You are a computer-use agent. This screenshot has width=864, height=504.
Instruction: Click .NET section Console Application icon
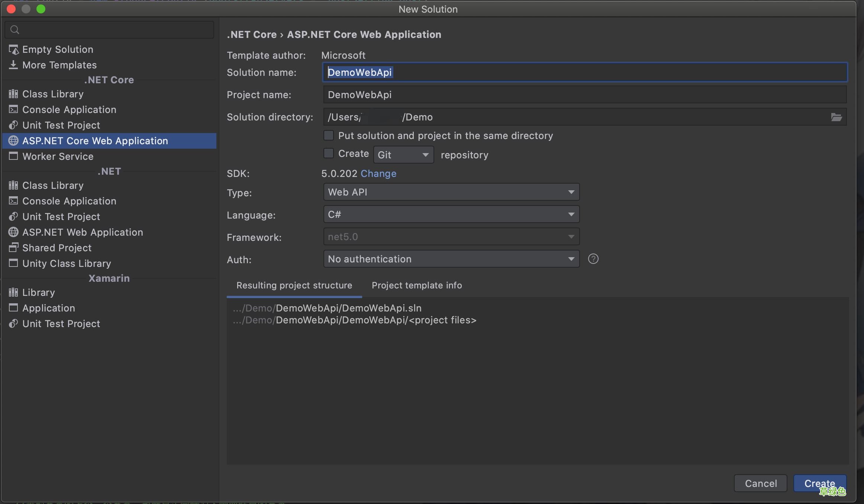pyautogui.click(x=13, y=201)
